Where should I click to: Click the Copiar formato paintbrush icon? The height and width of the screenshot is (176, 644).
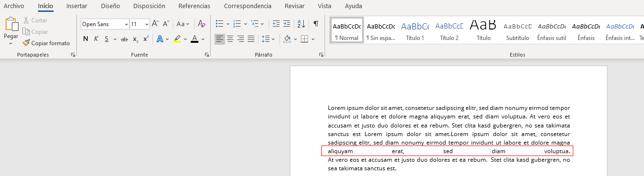click(x=27, y=43)
